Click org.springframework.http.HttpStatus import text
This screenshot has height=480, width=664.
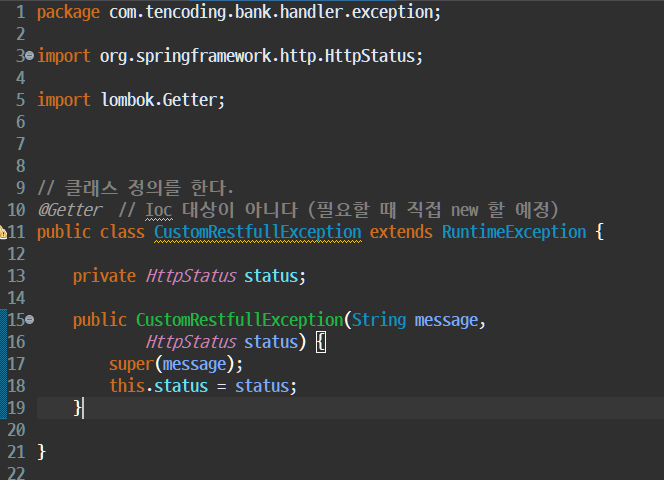coord(258,56)
